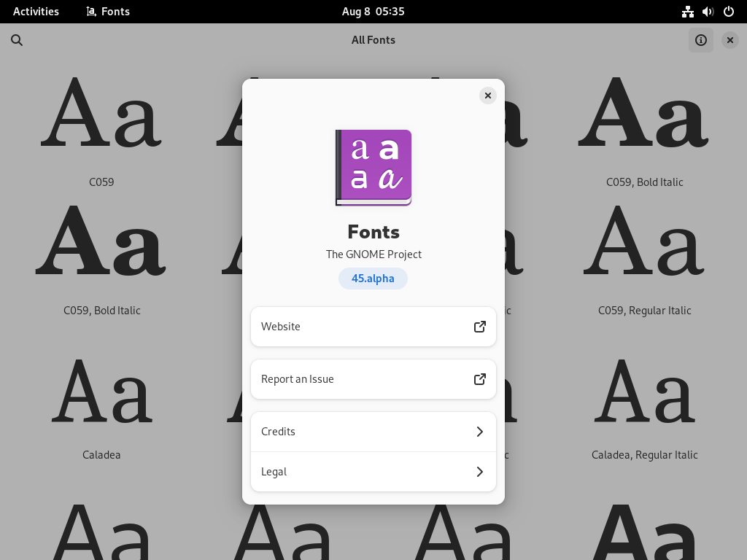Expand the Legal row chevron

480,472
